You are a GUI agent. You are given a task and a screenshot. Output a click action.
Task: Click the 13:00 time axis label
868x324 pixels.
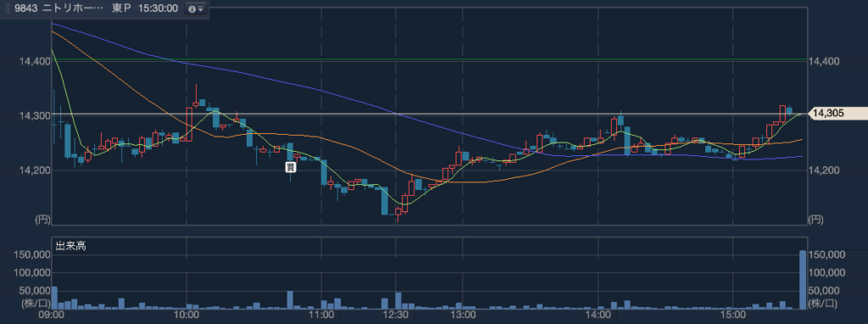tap(463, 316)
